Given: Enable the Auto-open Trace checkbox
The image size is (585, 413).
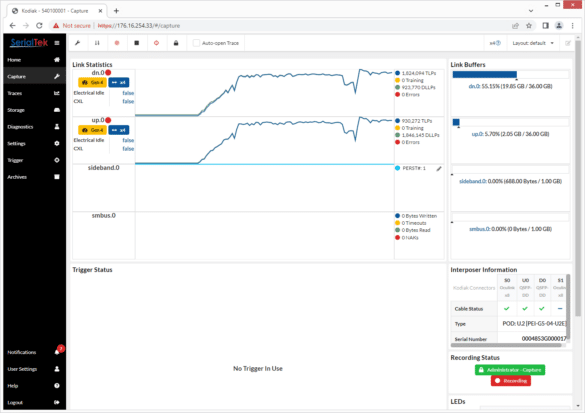Looking at the screenshot, I should [196, 43].
